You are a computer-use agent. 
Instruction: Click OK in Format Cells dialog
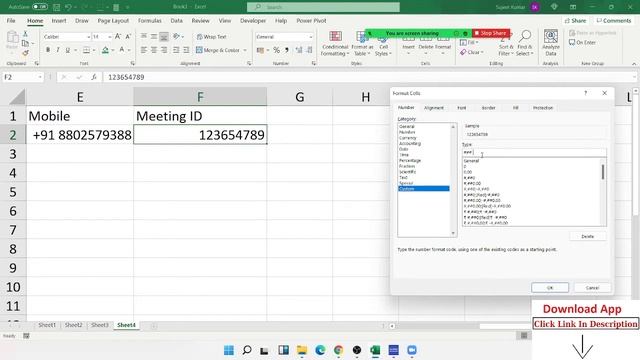[x=550, y=288]
